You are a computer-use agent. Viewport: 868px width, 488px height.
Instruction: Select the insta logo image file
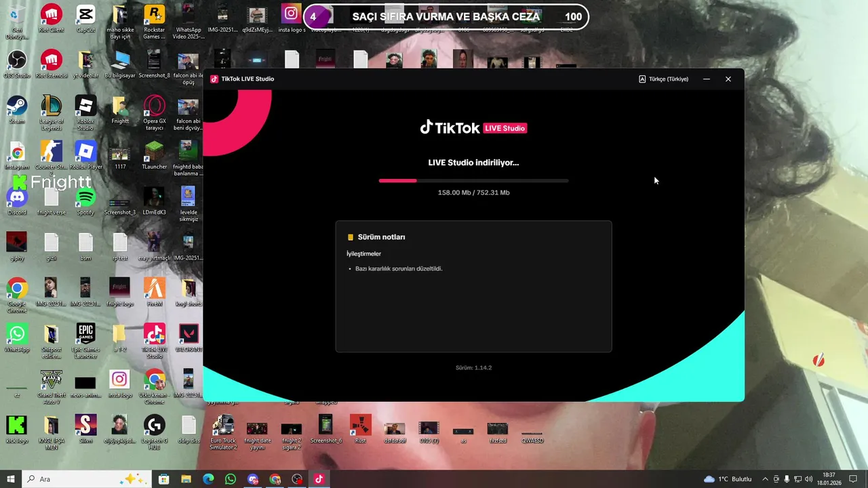(x=120, y=384)
